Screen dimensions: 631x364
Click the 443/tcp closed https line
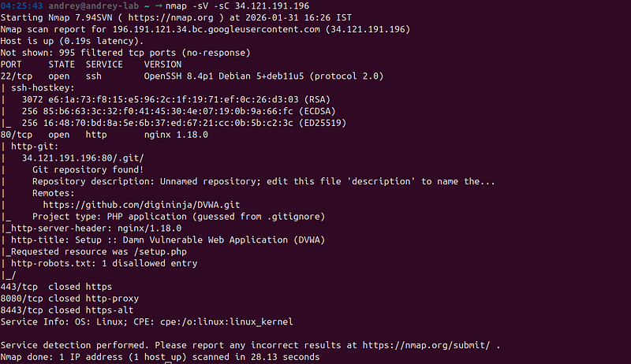[x=56, y=287]
